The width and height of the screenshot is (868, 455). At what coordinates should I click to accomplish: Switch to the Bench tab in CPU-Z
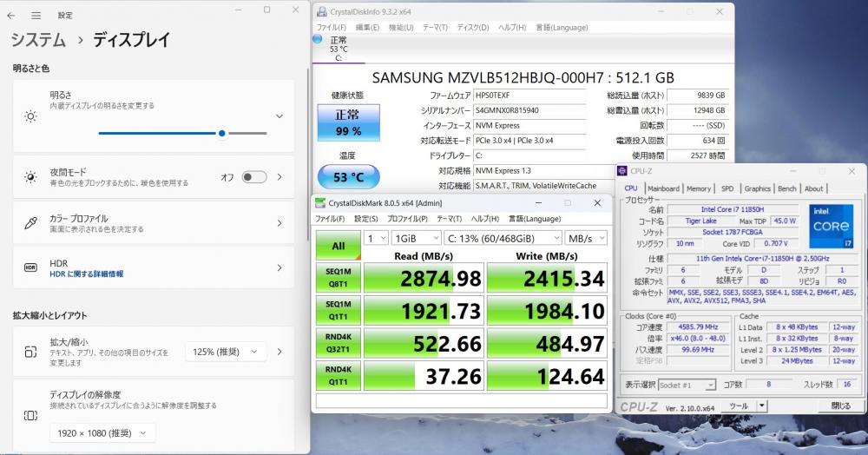click(x=786, y=188)
